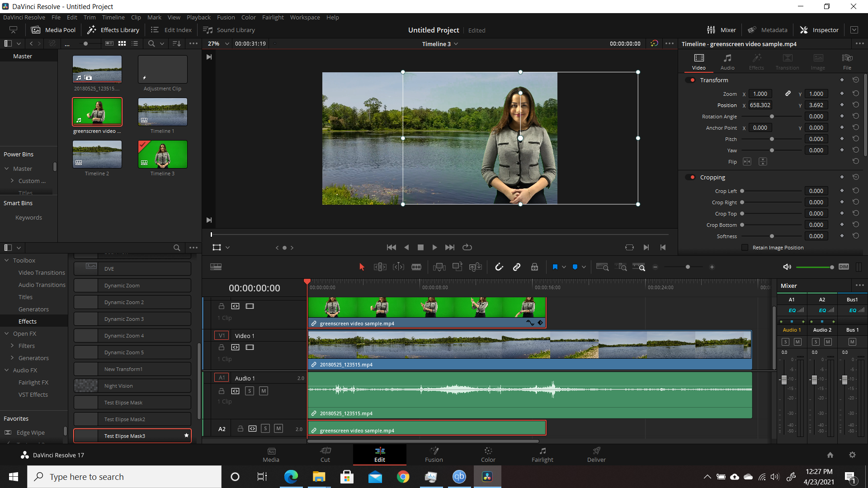Select the Blade Edit Mode tool
The image size is (868, 488).
(x=416, y=267)
